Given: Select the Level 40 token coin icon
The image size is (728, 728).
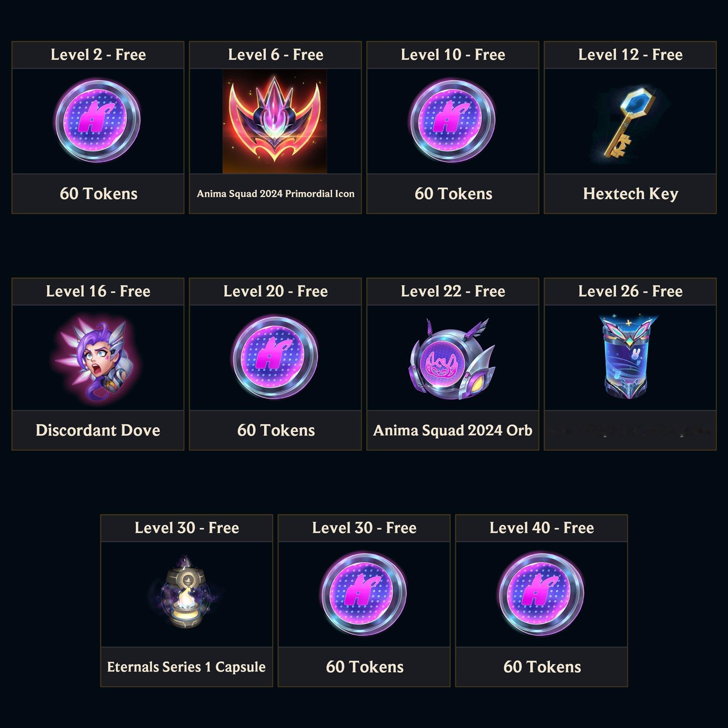Looking at the screenshot, I should [x=541, y=594].
